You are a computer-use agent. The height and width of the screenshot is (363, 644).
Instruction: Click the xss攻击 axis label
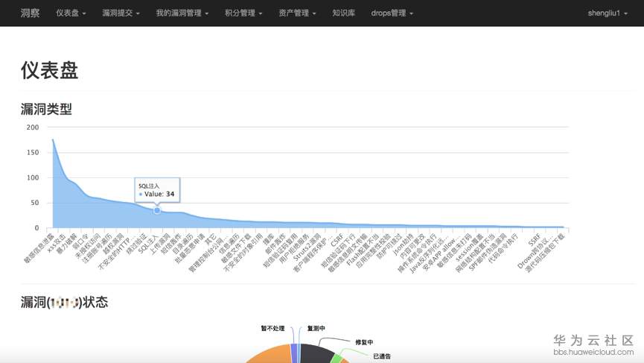(x=57, y=242)
